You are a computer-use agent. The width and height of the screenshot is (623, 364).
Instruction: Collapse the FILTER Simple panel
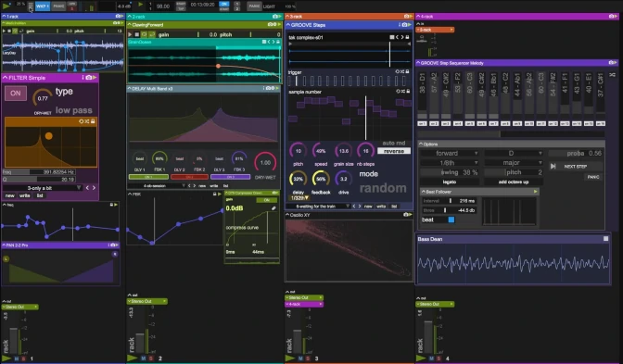6,78
